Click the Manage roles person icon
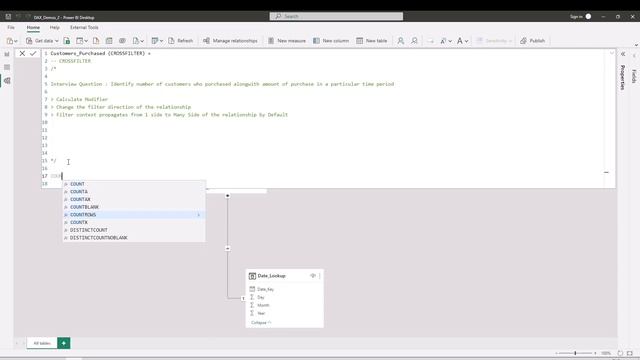This screenshot has height=360, width=640. 400,41
